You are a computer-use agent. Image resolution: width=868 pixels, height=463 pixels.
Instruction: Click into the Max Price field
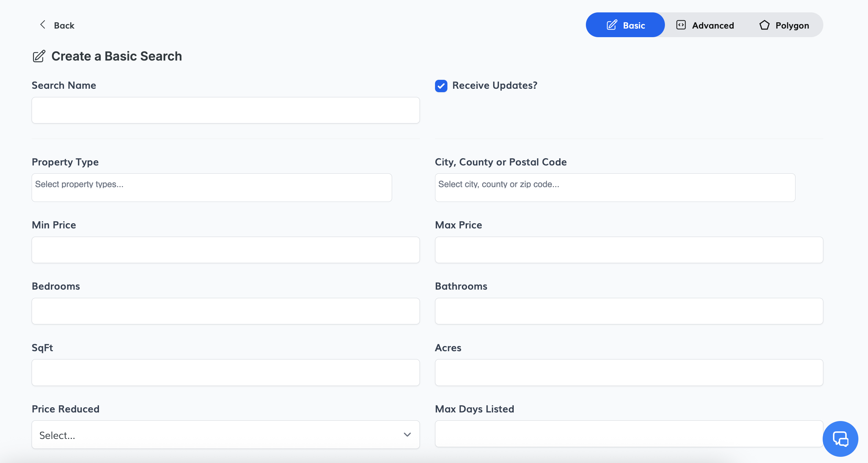(x=629, y=250)
